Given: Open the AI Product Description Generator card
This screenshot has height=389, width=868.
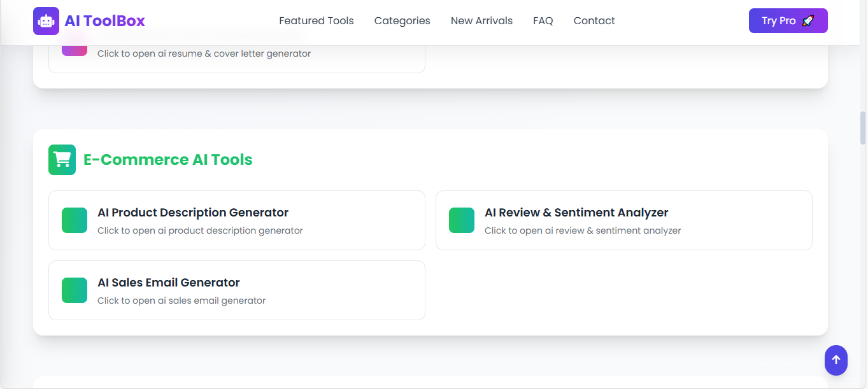Looking at the screenshot, I should pyautogui.click(x=237, y=220).
